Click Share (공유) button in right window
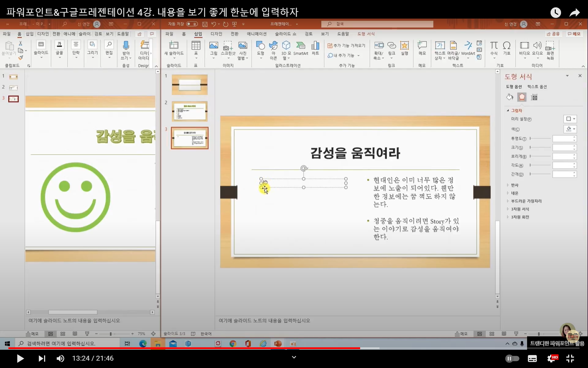Viewport: 588px width, 368px height. coord(553,34)
